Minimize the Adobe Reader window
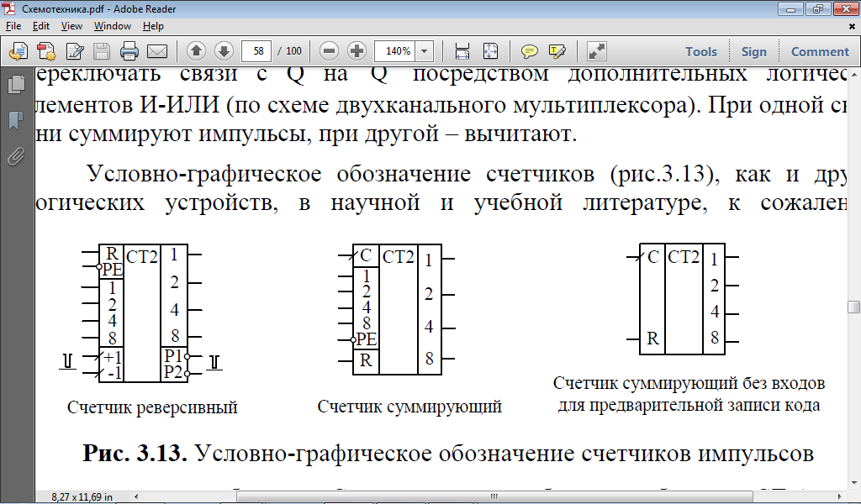Viewport: 861px width, 504px height. pos(790,9)
